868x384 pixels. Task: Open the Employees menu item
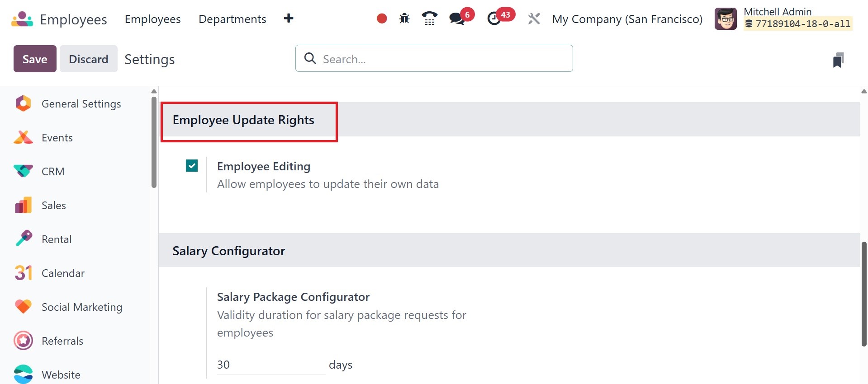[152, 19]
